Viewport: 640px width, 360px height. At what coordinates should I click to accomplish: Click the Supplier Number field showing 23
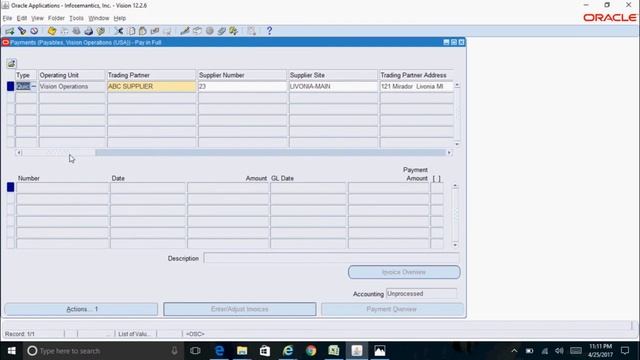click(242, 87)
